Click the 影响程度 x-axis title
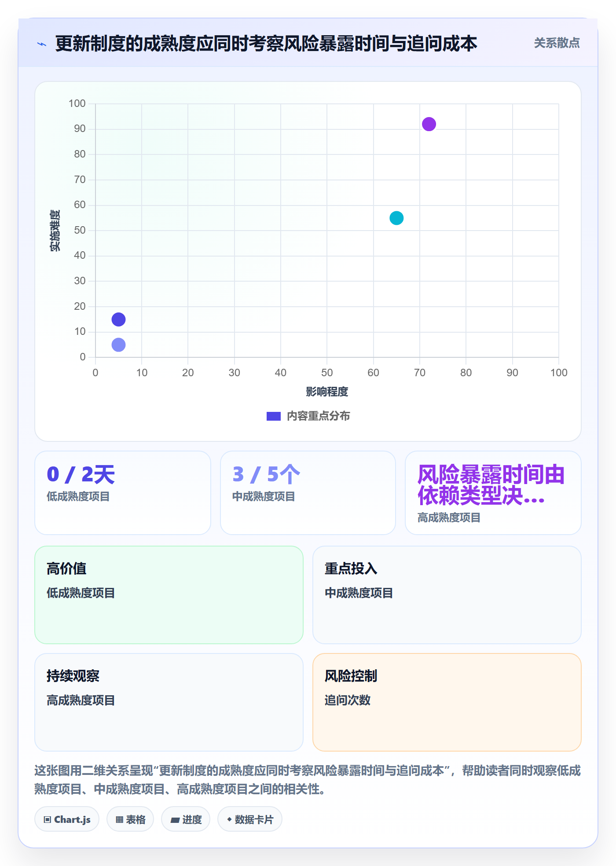Screen dimensions: 616x866 (327, 392)
